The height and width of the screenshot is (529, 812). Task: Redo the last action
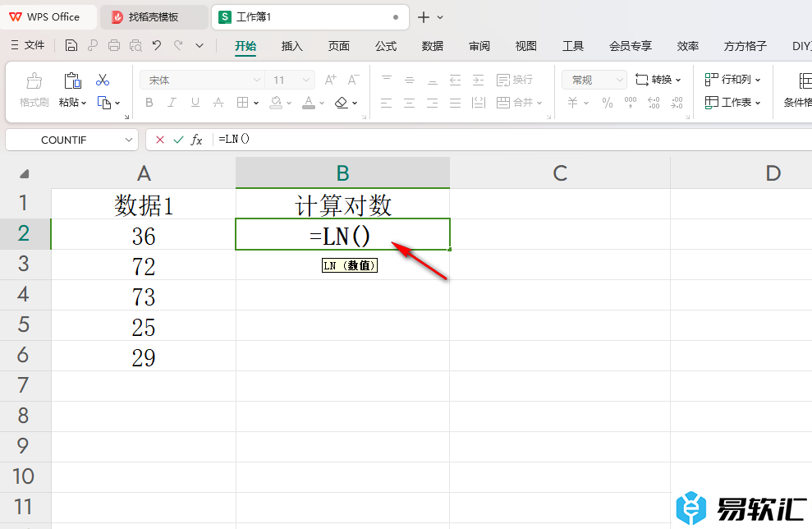click(178, 46)
